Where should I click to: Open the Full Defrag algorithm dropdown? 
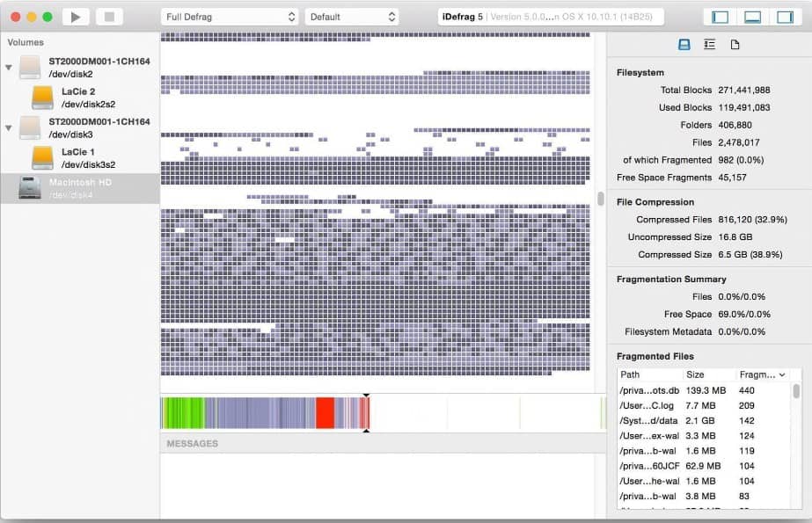pyautogui.click(x=230, y=17)
